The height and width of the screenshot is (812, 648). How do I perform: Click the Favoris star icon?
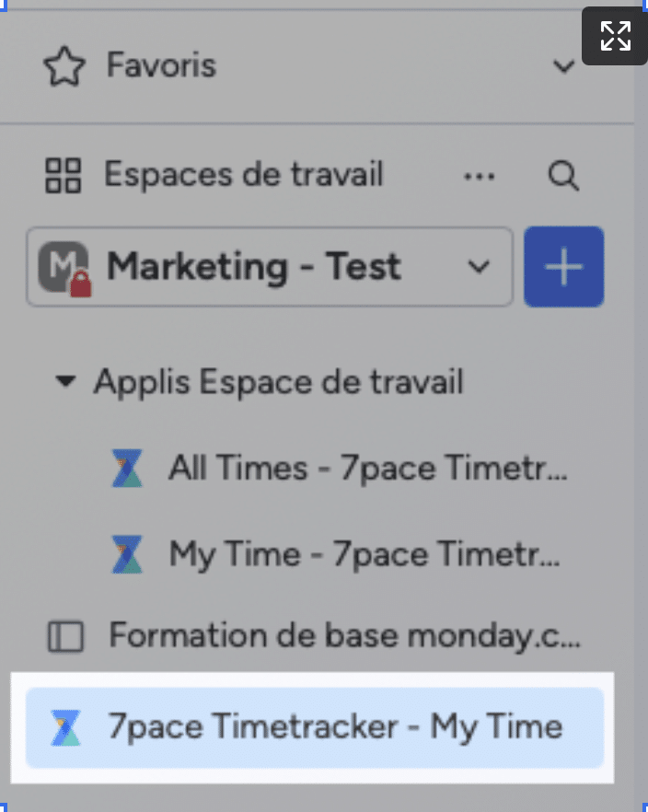64,66
